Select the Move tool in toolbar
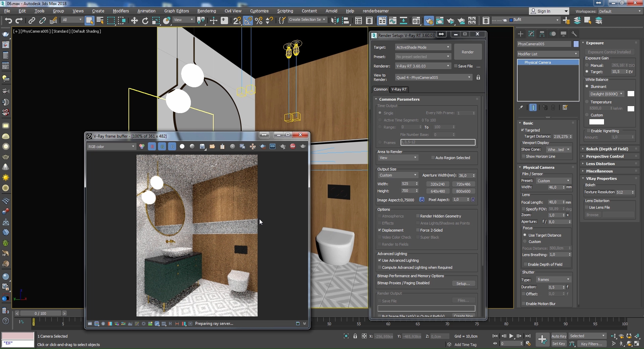The width and height of the screenshot is (644, 349). point(134,20)
